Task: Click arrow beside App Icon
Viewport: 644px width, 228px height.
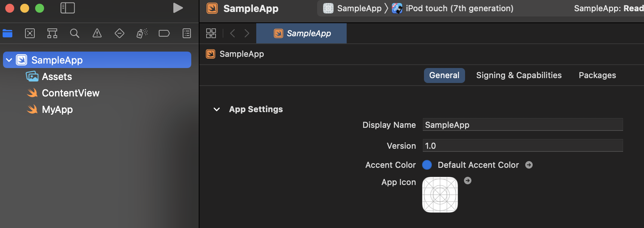Action: point(468,181)
